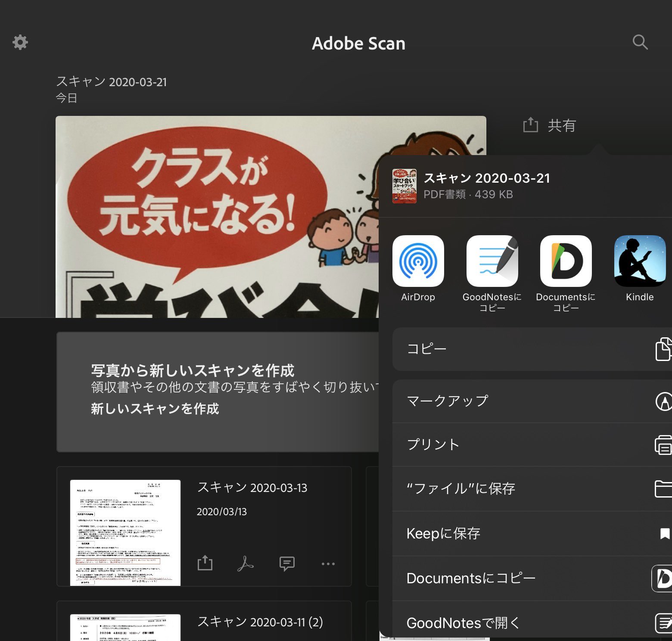Tap the copy documents icon
The image size is (672, 641).
[663, 349]
